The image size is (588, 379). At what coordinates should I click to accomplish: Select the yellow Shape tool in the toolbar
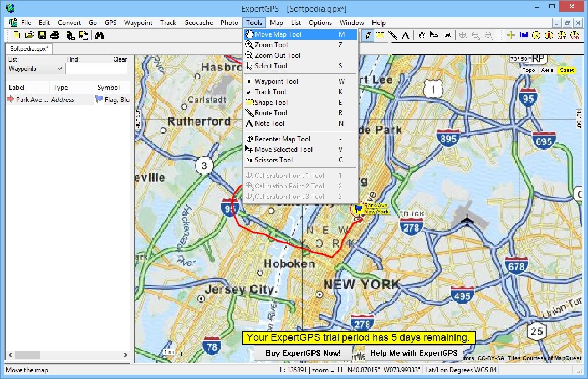coord(380,35)
